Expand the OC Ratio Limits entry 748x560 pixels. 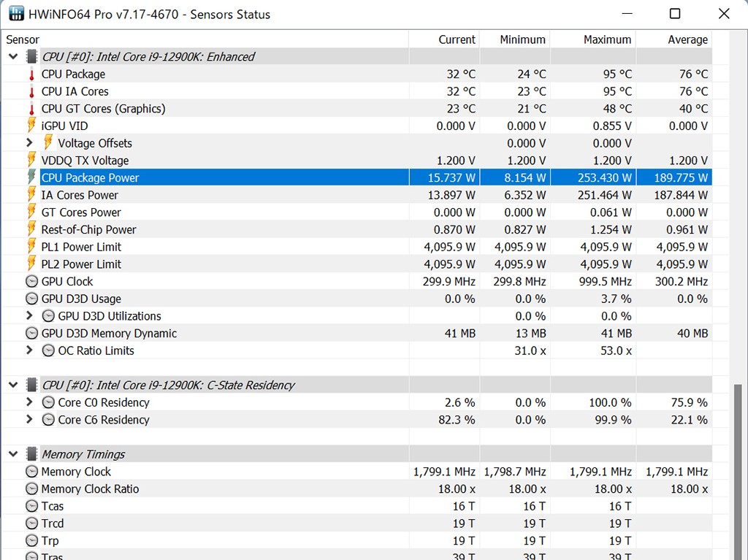pyautogui.click(x=29, y=350)
